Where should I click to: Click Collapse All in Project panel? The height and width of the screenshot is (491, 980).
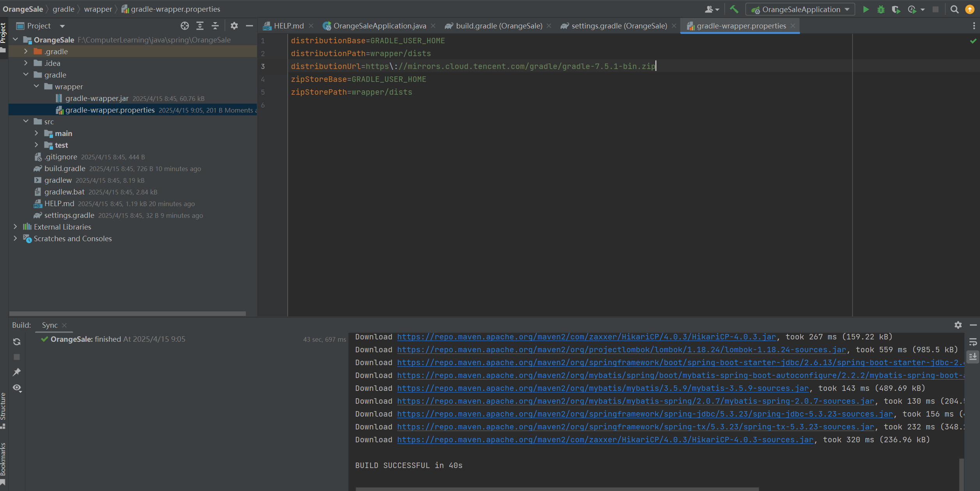(215, 26)
